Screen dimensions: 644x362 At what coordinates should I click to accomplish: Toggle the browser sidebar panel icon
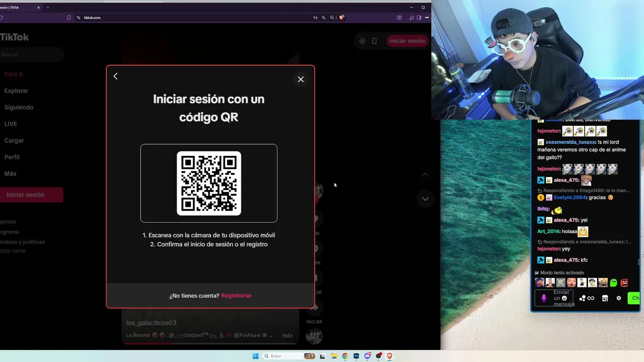tap(419, 18)
